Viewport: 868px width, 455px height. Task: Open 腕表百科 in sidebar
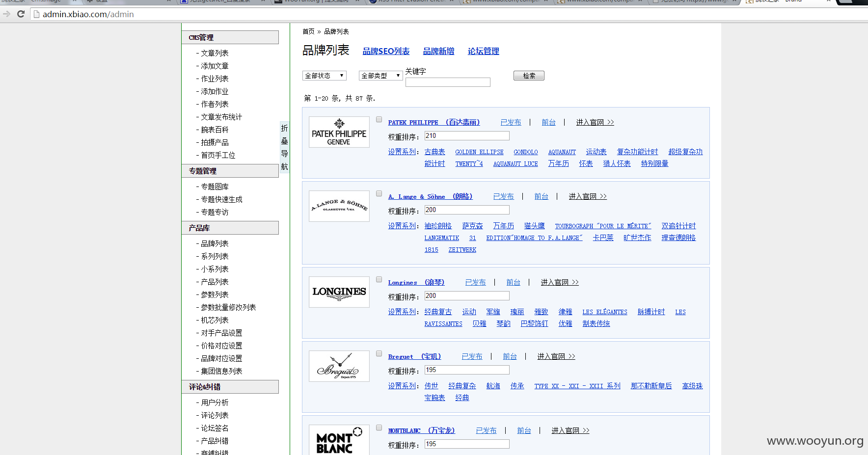pyautogui.click(x=215, y=130)
